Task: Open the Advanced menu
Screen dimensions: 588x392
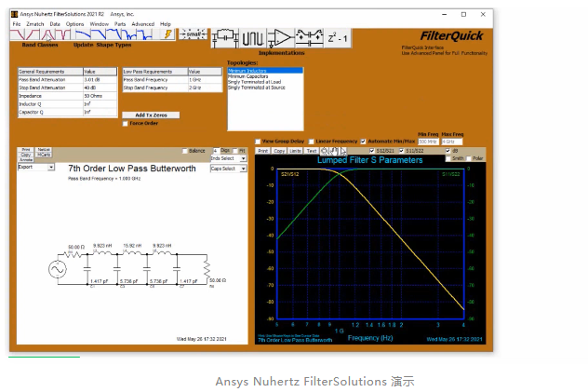Action: click(x=143, y=24)
